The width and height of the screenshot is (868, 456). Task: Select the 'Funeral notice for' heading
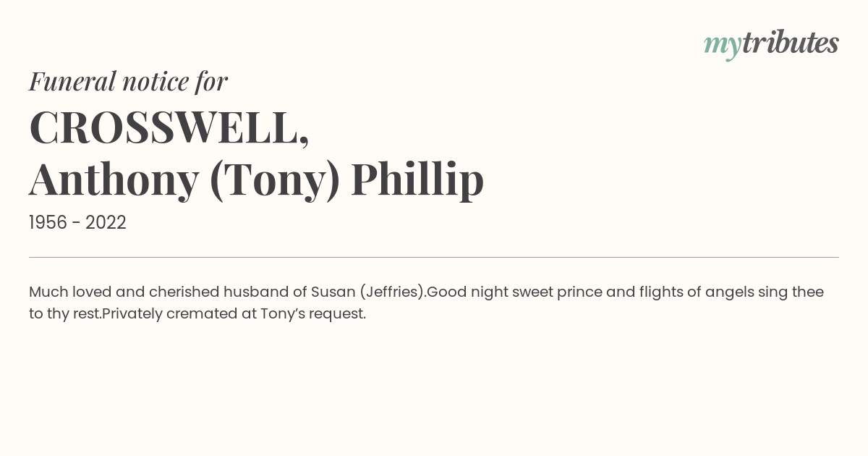[x=128, y=81]
